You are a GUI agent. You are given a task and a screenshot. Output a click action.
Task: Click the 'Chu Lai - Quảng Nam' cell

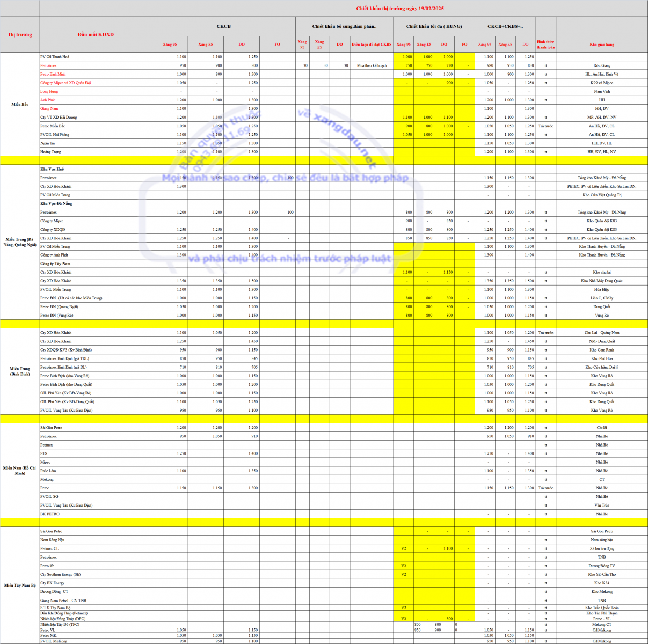(x=602, y=333)
